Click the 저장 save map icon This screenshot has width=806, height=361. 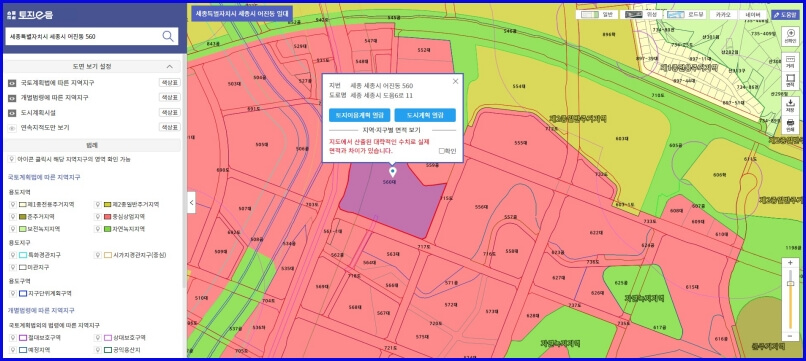pyautogui.click(x=790, y=106)
